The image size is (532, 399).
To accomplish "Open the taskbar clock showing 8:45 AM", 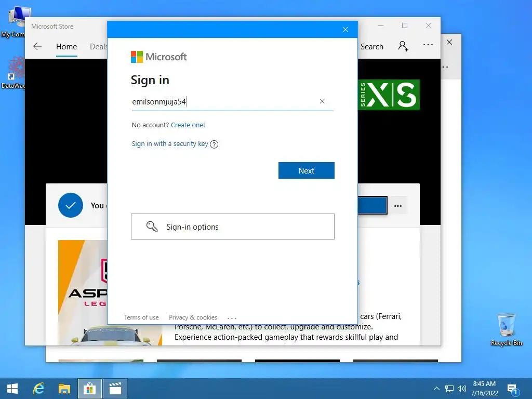I will coord(485,389).
